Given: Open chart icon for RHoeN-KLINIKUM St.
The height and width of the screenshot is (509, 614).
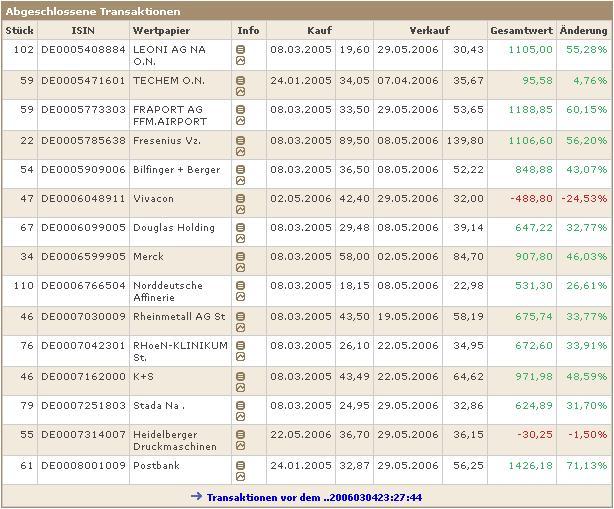Looking at the screenshot, I should 240,356.
